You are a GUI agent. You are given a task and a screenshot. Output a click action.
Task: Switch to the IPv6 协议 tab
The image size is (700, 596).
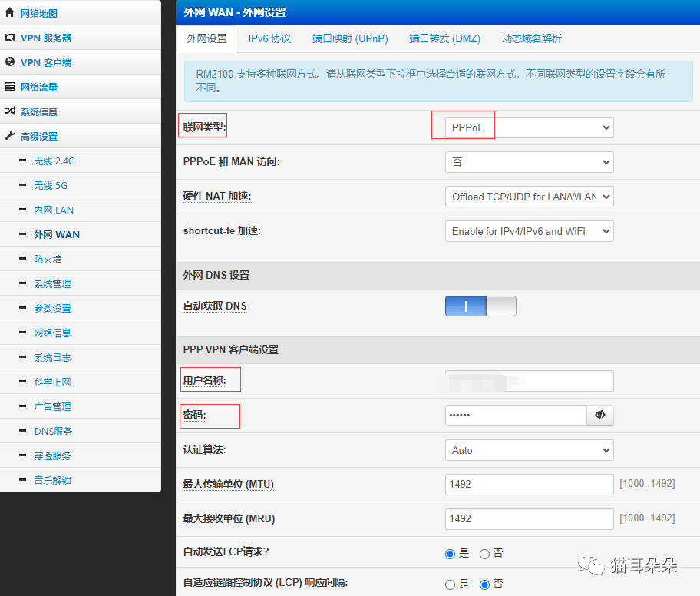click(x=269, y=38)
